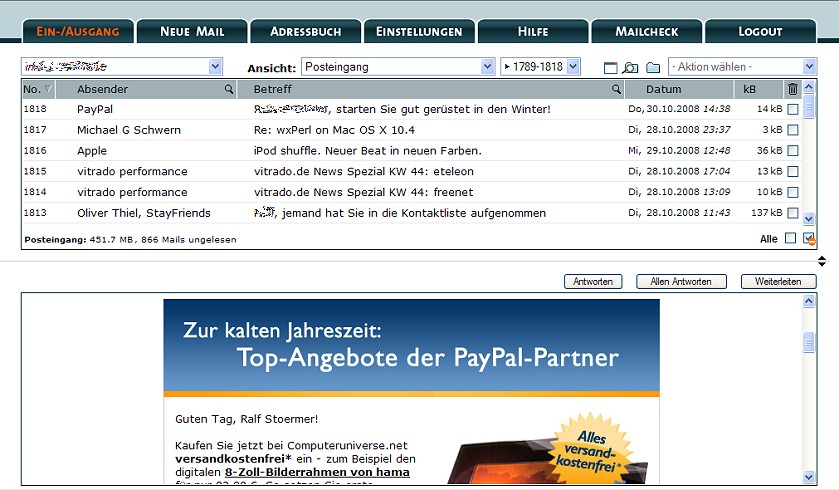The image size is (839, 490).
Task: Switch to Ein-/Ausgang tab
Action: [78, 32]
